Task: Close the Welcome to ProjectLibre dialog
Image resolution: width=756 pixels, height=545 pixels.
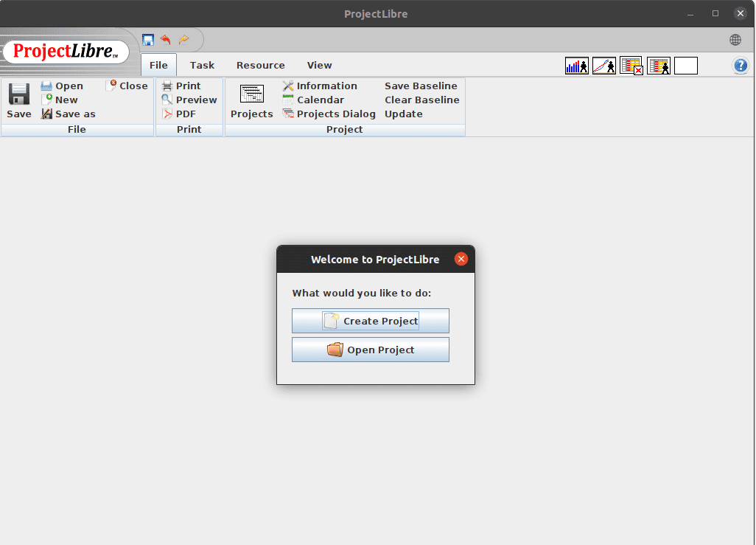Action: click(x=461, y=259)
